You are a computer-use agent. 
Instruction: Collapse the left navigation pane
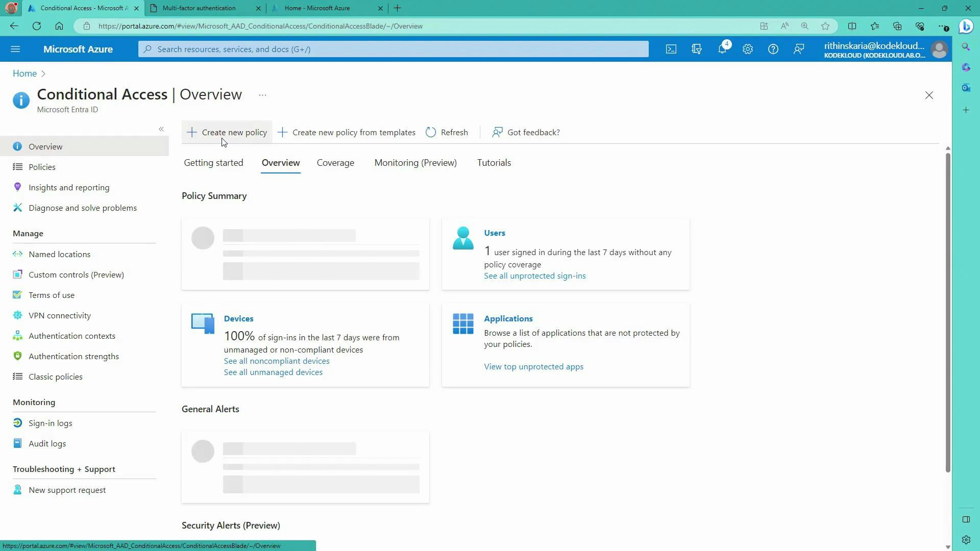161,129
